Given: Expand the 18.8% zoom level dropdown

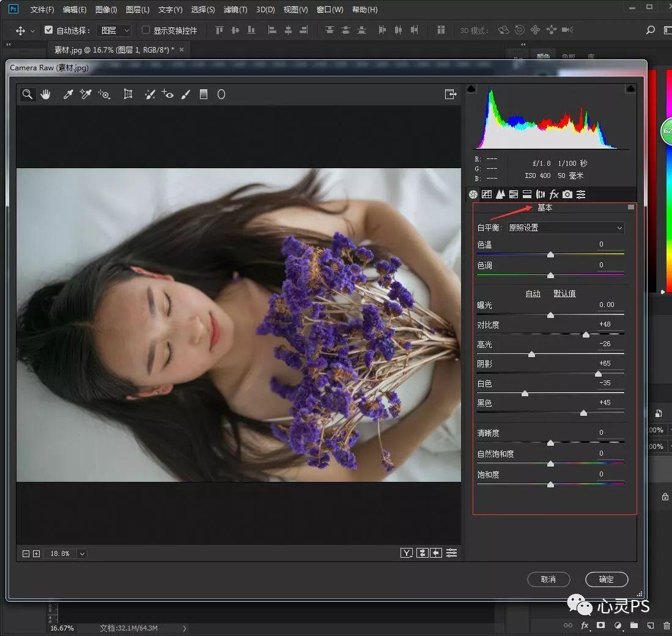Looking at the screenshot, I should pos(82,553).
